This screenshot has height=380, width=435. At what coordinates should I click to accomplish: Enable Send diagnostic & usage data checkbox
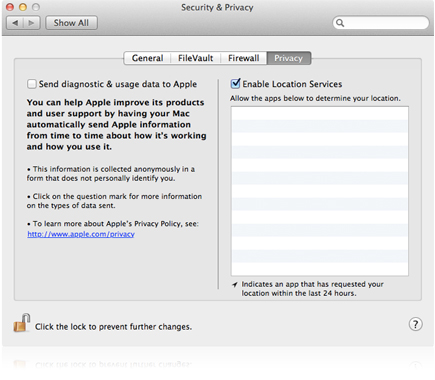point(32,84)
